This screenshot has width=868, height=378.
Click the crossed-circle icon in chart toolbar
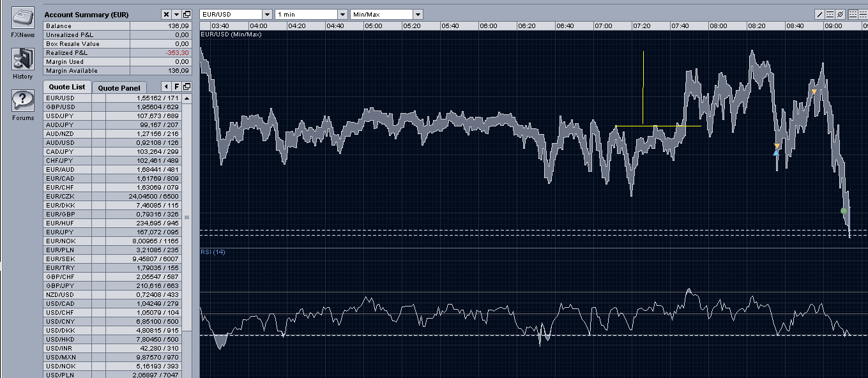(x=840, y=14)
